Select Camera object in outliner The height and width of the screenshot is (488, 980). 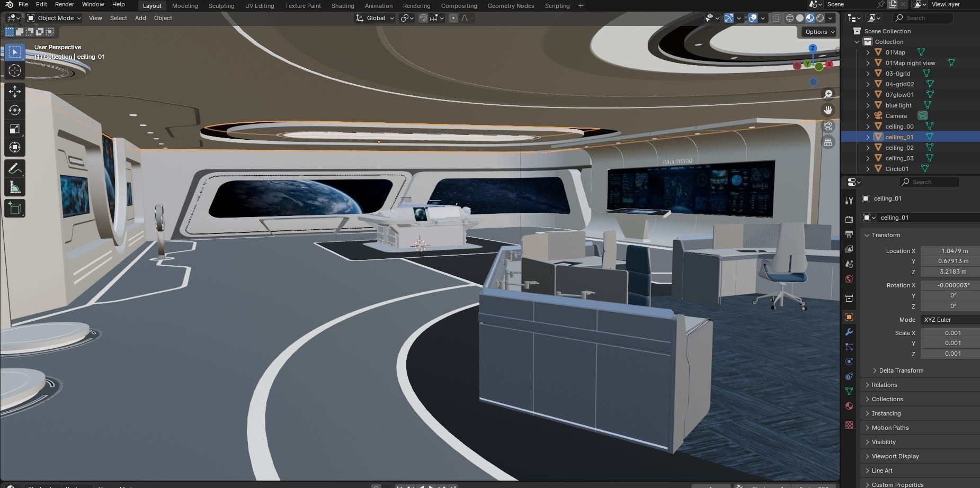pos(896,116)
